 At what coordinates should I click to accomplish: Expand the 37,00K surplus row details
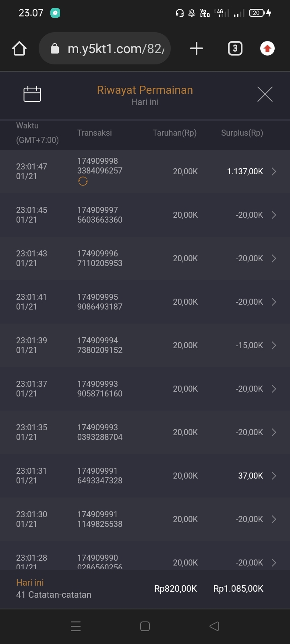[274, 476]
